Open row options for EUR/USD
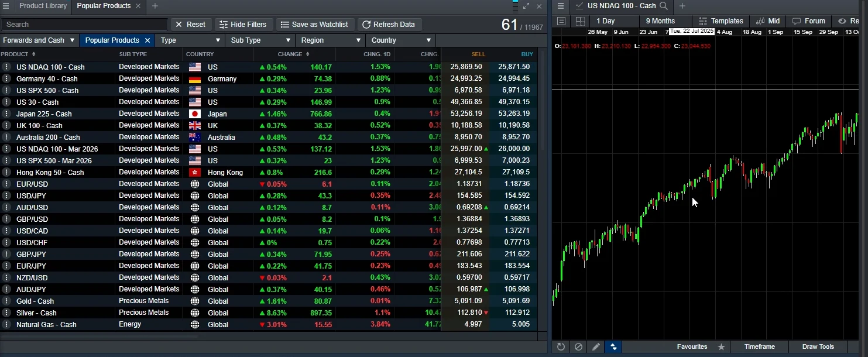 coord(6,184)
